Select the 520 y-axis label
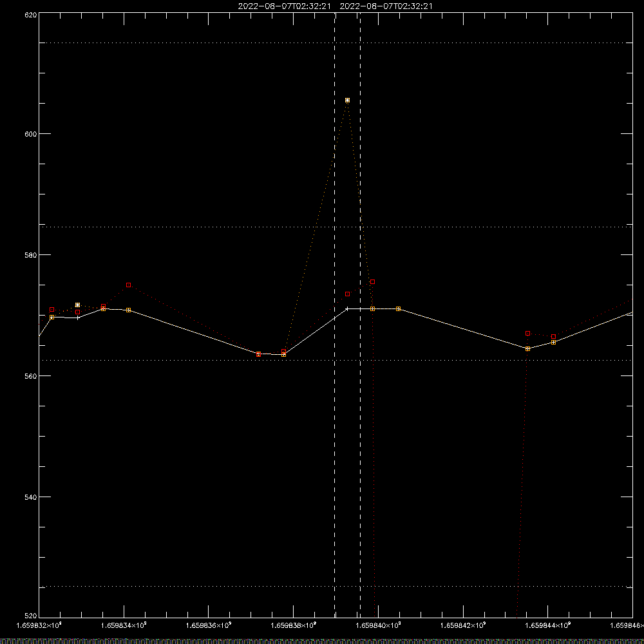Viewport: 644px width, 644px height. tap(31, 616)
